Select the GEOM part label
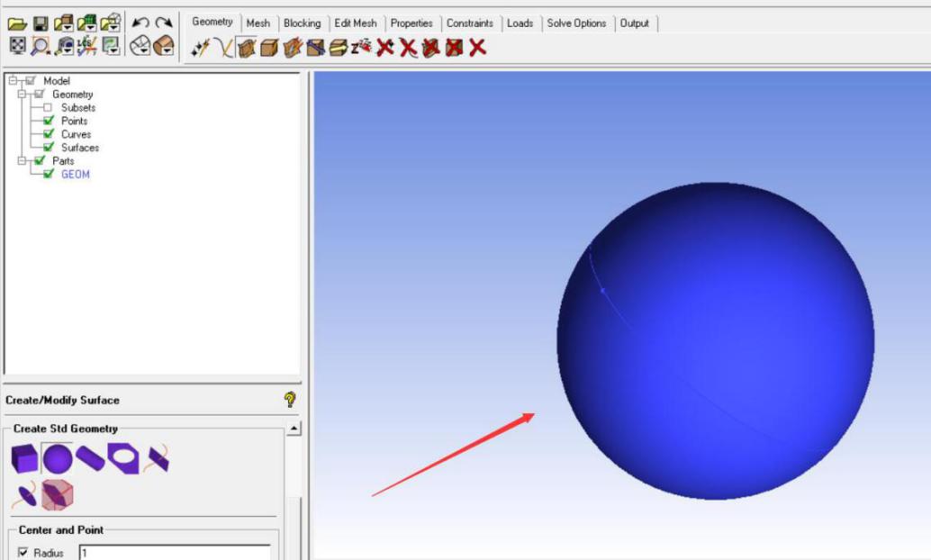931x560 pixels. [x=76, y=174]
